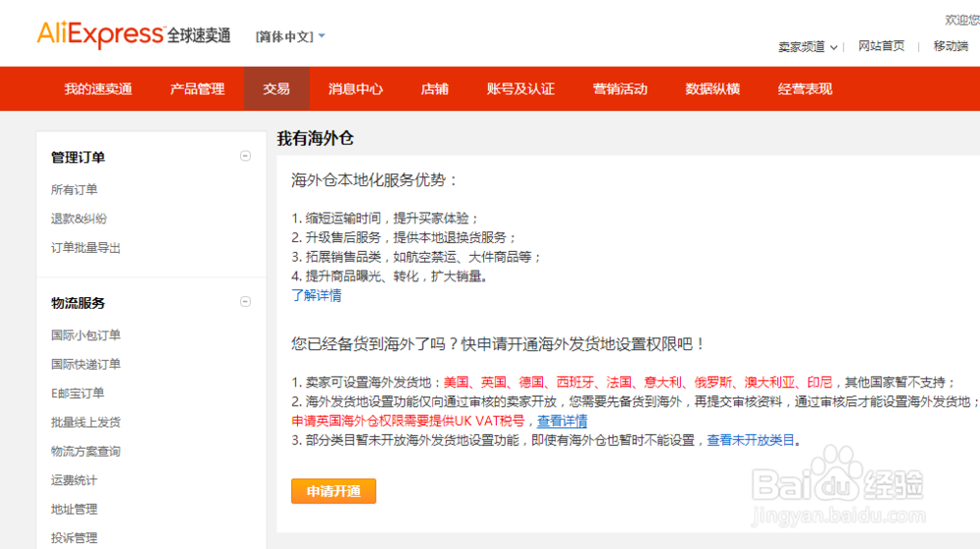
Task: Collapse the 物流服务 section
Action: [246, 301]
